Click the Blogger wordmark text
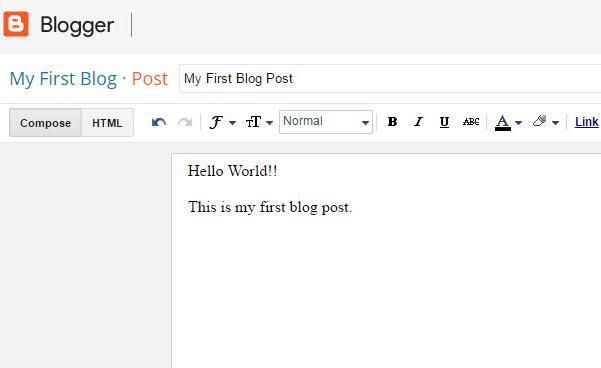 coord(77,25)
